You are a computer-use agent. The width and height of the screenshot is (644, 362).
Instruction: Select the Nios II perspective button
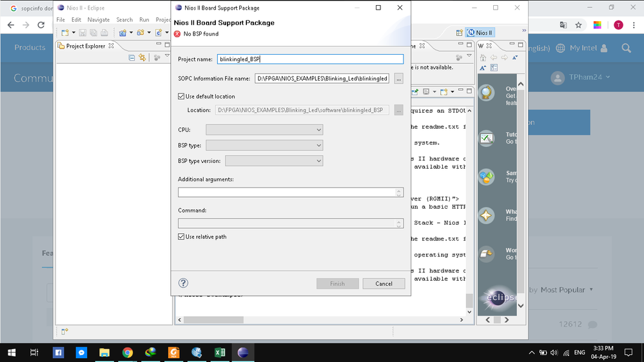(480, 33)
